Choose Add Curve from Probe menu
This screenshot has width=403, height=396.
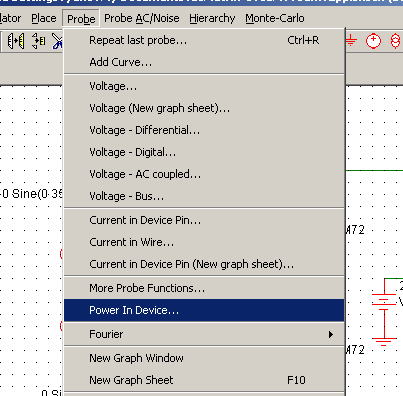204,62
